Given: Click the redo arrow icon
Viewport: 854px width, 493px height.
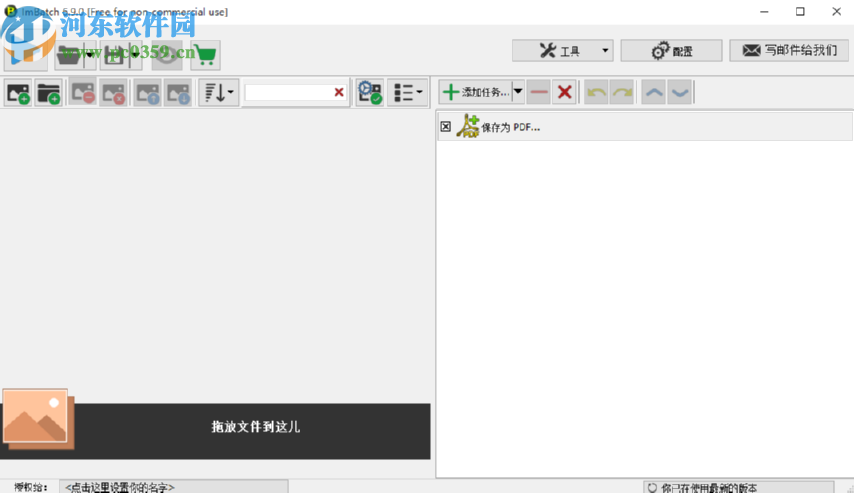Looking at the screenshot, I should [622, 92].
